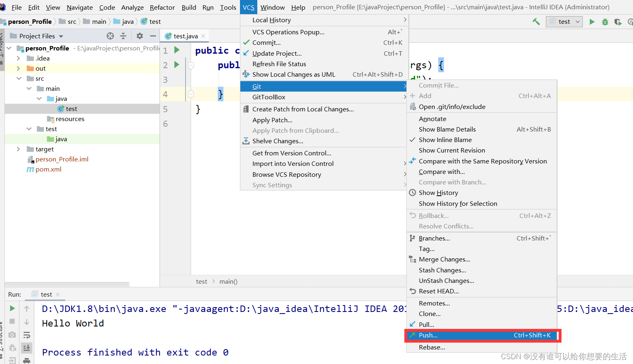Expand the .idea folder
Viewport: 633px width, 364px height.
pyautogui.click(x=18, y=59)
